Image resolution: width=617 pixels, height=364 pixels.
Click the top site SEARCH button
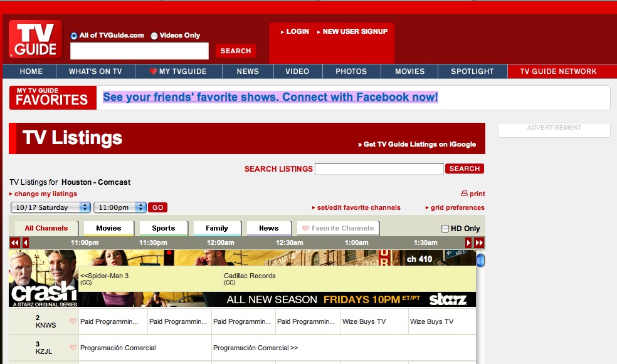236,51
